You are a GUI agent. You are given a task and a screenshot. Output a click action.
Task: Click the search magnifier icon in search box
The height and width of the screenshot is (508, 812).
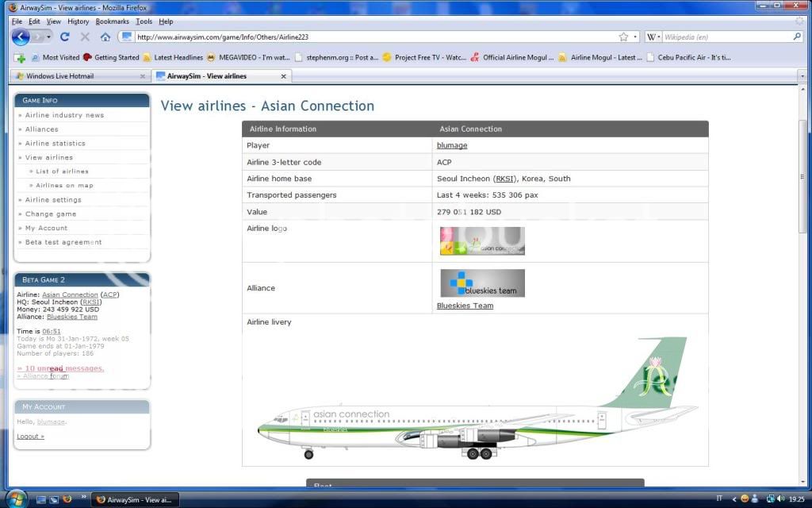tap(797, 37)
